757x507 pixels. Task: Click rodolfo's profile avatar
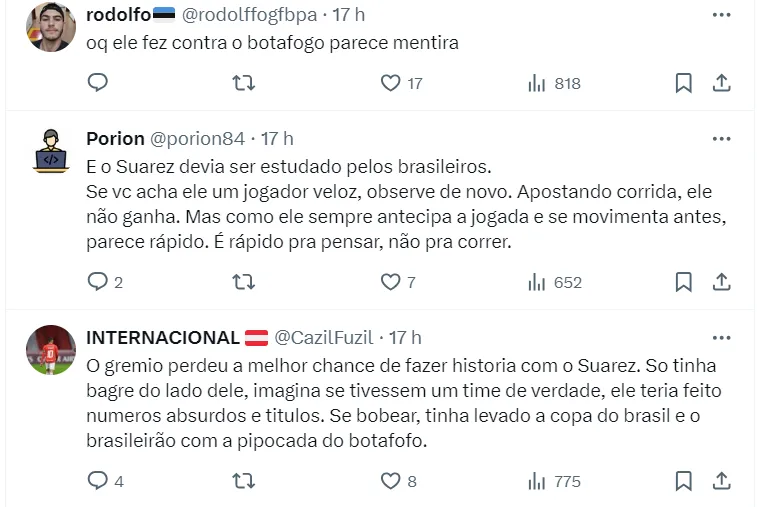coord(50,27)
